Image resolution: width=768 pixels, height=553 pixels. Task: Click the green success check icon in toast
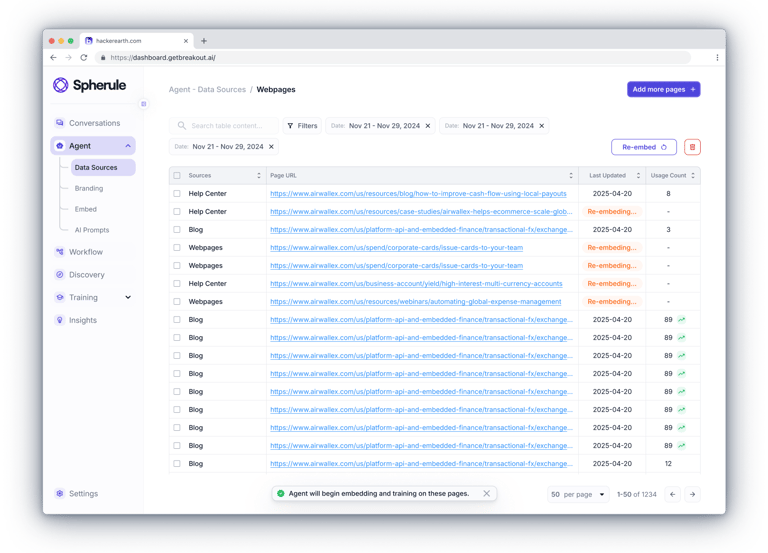(x=281, y=494)
